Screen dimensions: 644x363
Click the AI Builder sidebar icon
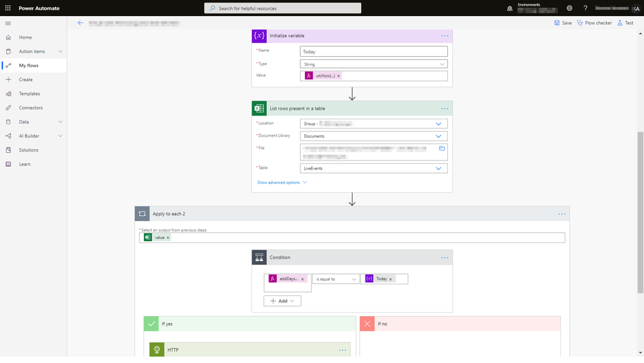coord(8,136)
